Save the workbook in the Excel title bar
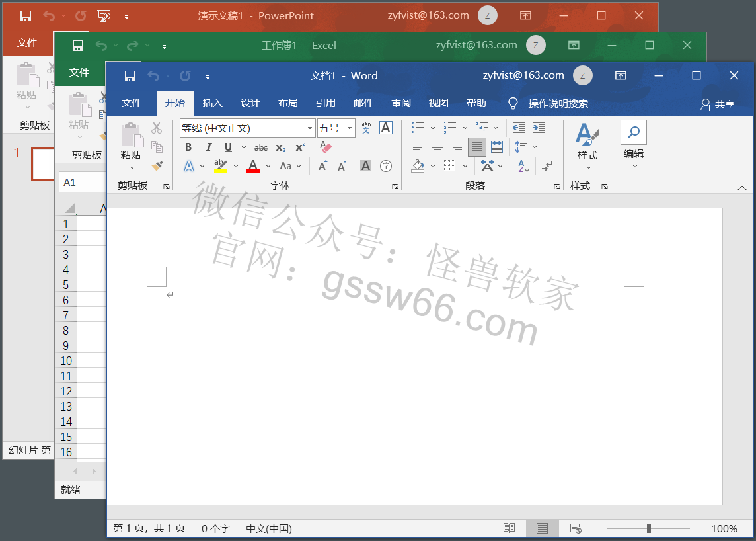Screen dimensions: 756x541 tap(77, 46)
